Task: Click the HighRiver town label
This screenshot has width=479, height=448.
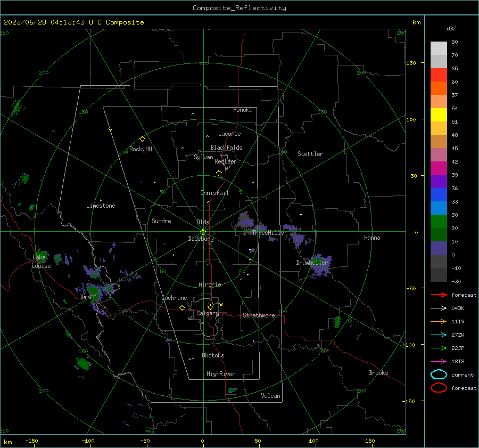Action: [x=221, y=374]
